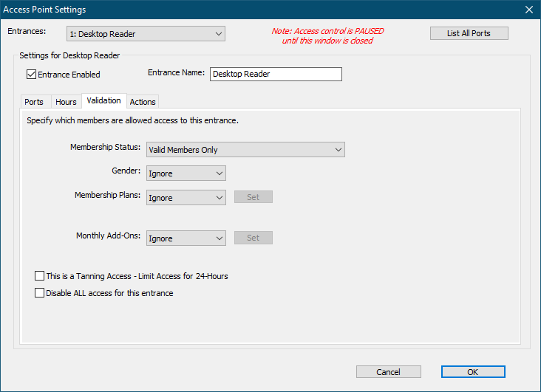Click the List All Ports button
This screenshot has height=392, width=541.
point(469,34)
